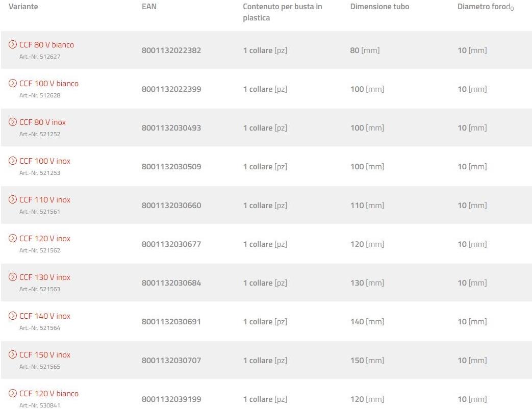The image size is (532, 410).
Task: Click the circled arrow icon next to CCF 120 V inox
Action: 13,239
